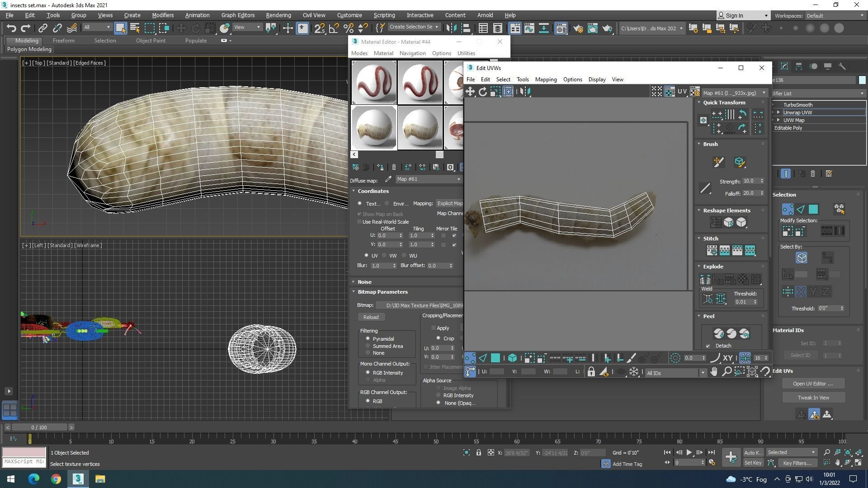Image resolution: width=868 pixels, height=488 pixels.
Task: Click Mirror Horizontal in Edit UVWs toolbar
Action: tap(525, 92)
